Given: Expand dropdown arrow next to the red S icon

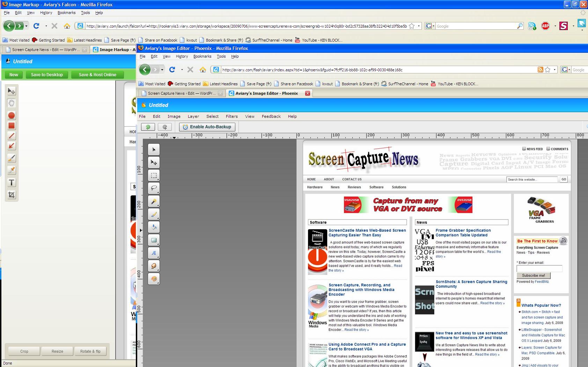Looking at the screenshot, I should click(x=573, y=26).
